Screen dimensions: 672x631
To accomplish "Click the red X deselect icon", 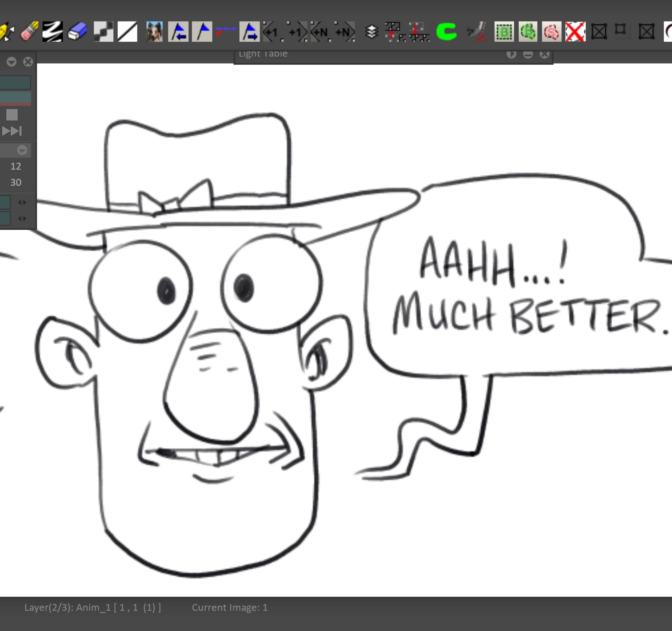I will pyautogui.click(x=575, y=32).
